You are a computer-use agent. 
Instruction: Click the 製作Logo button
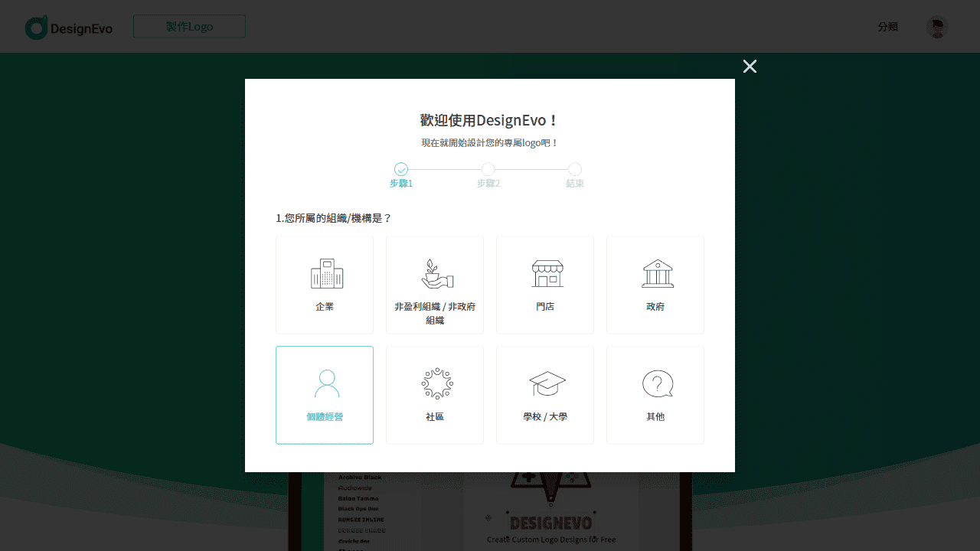tap(189, 25)
